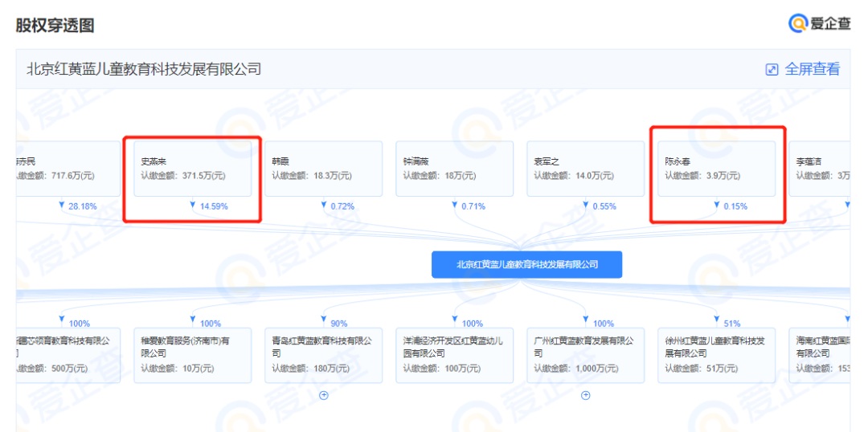The height and width of the screenshot is (432, 868).
Task: Expand subsidiaries under 广州红黄蓝教育发展有限公司
Action: tap(586, 395)
